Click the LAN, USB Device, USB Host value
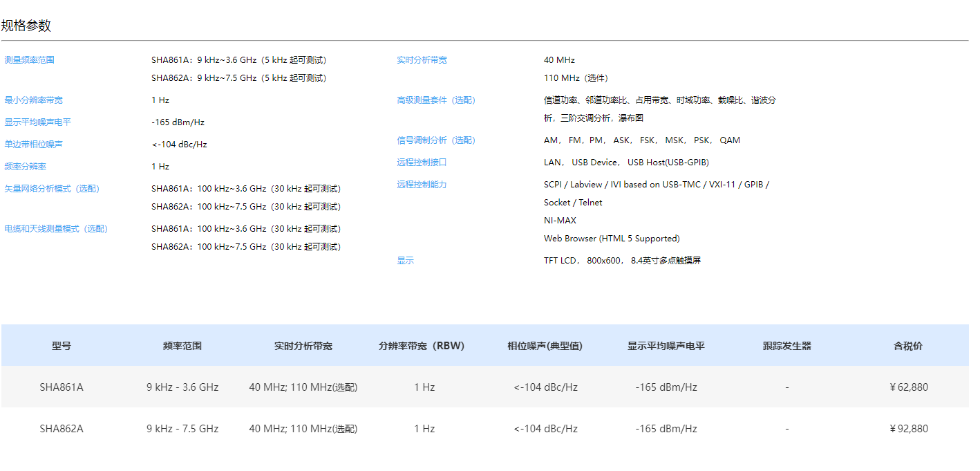Screen dimensions: 980x471 (x=626, y=163)
